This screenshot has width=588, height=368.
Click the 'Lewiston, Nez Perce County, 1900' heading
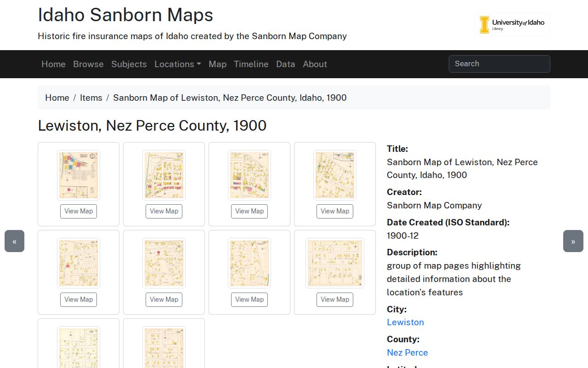coord(152,126)
